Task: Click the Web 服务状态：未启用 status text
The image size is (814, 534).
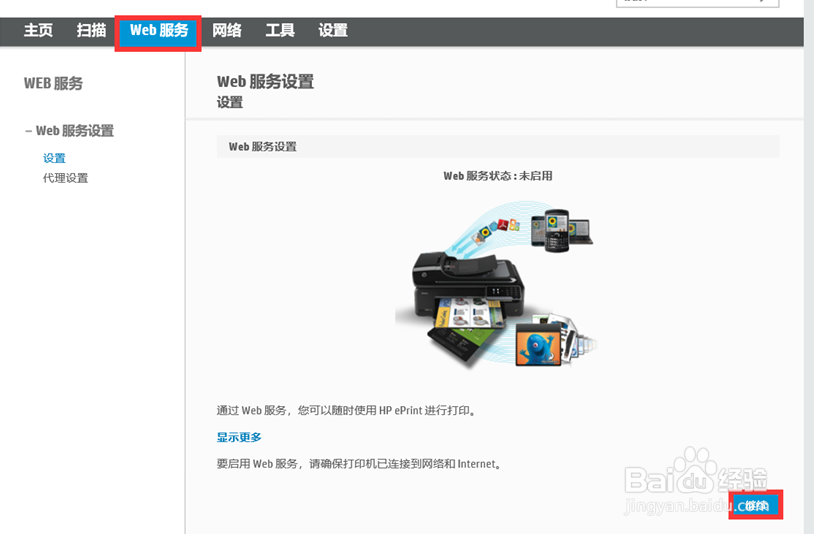Action: click(498, 176)
